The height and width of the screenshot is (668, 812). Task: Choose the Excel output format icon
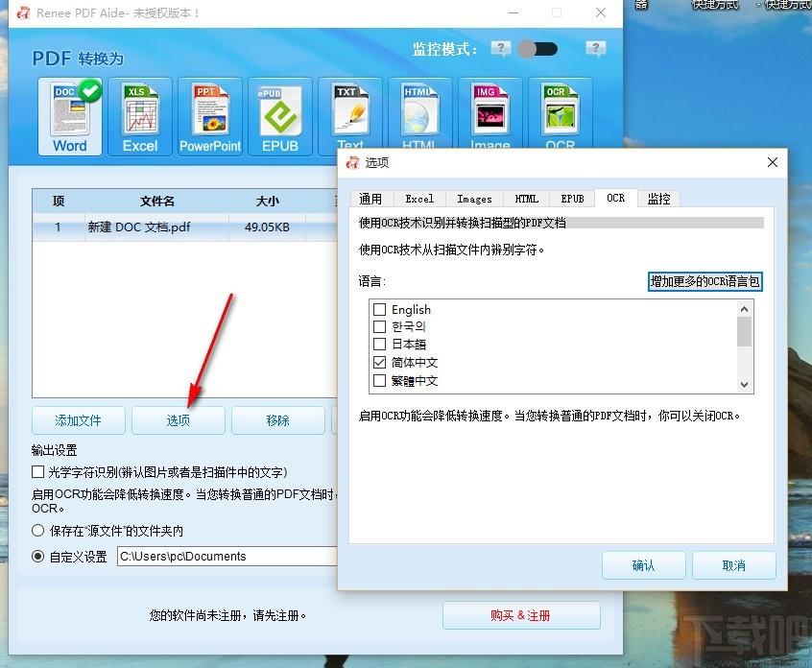140,116
